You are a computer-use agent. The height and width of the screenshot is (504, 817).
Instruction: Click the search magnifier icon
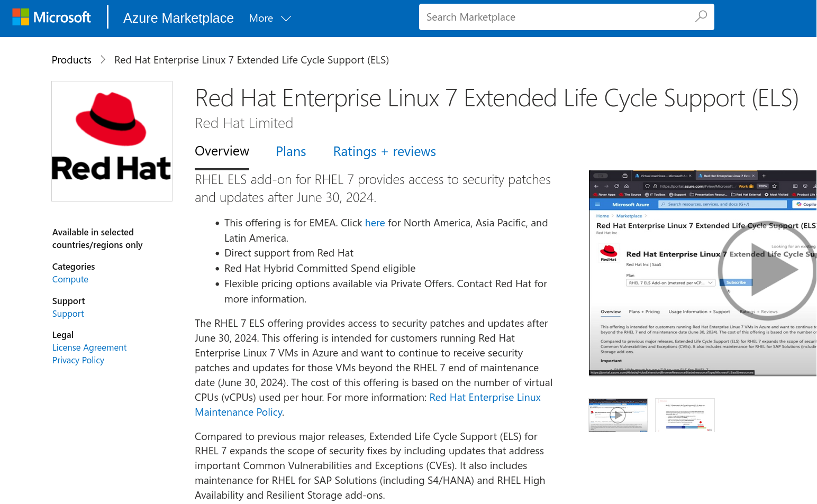(x=701, y=17)
